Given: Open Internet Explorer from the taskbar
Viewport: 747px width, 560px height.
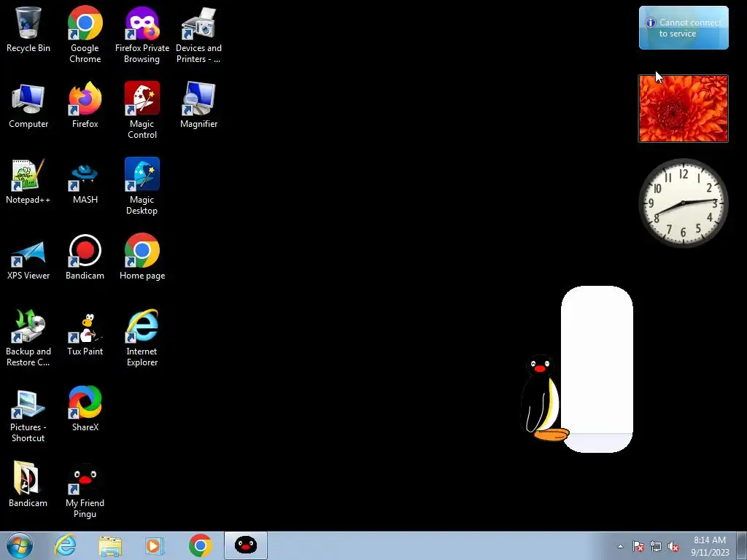Looking at the screenshot, I should (65, 545).
